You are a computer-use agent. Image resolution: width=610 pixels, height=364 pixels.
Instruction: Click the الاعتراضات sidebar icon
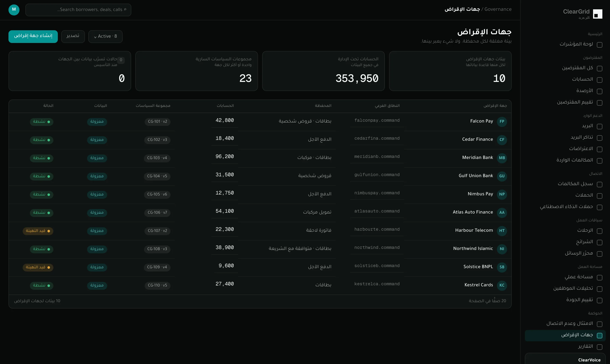pyautogui.click(x=599, y=149)
